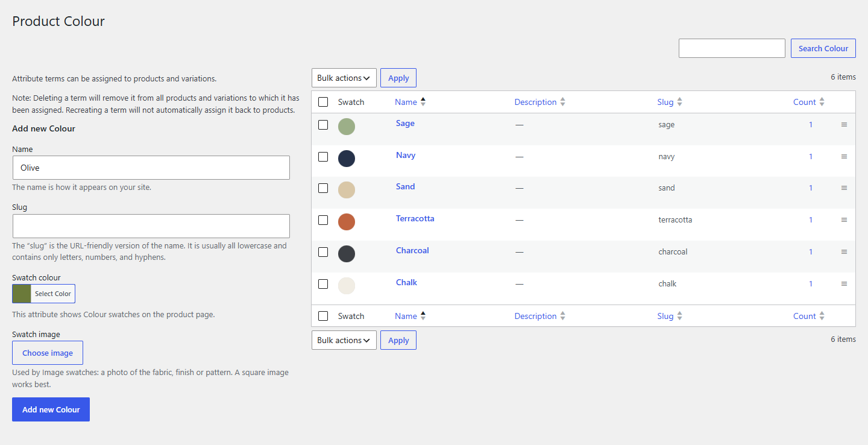
Task: Check the Charcoal row checkbox
Action: pos(323,252)
